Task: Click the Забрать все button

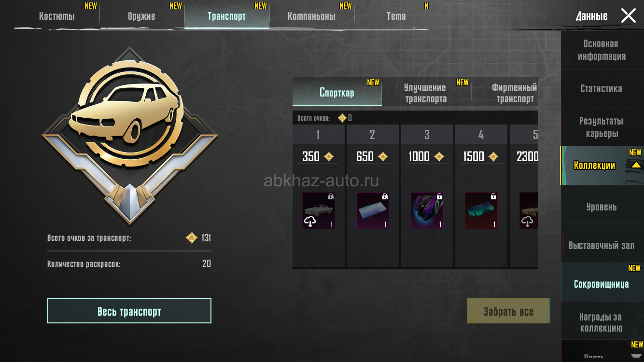Action: 508,311
